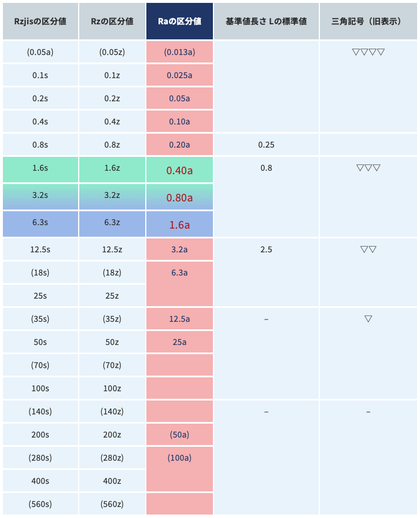Image resolution: width=420 pixels, height=518 pixels.
Task: Click the three-triangle ▽▽▽ symbol
Action: [368, 168]
